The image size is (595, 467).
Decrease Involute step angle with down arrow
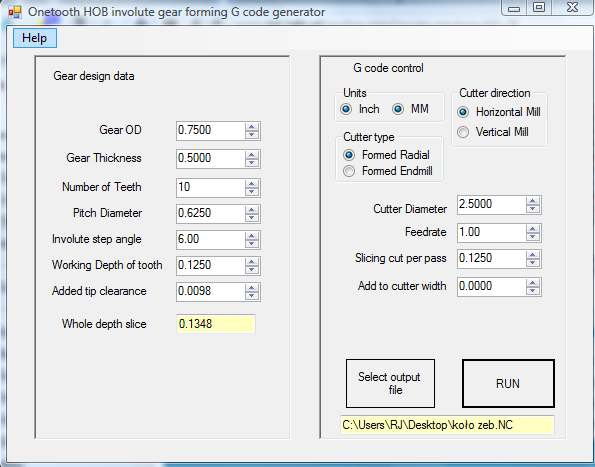(x=252, y=244)
